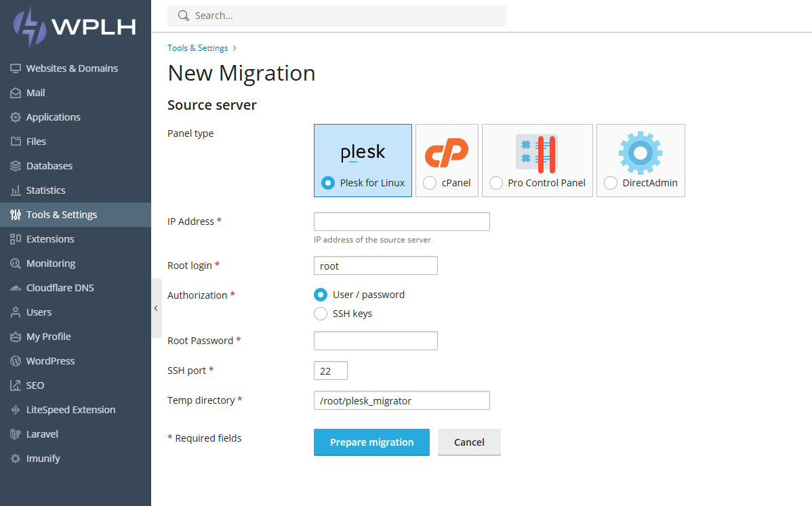Click the "Required fields" note
Image resolution: width=812 pixels, height=506 pixels.
[205, 438]
